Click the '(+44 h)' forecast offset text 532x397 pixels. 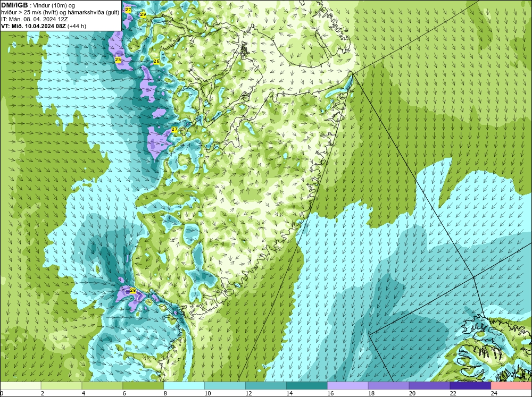[x=77, y=26]
